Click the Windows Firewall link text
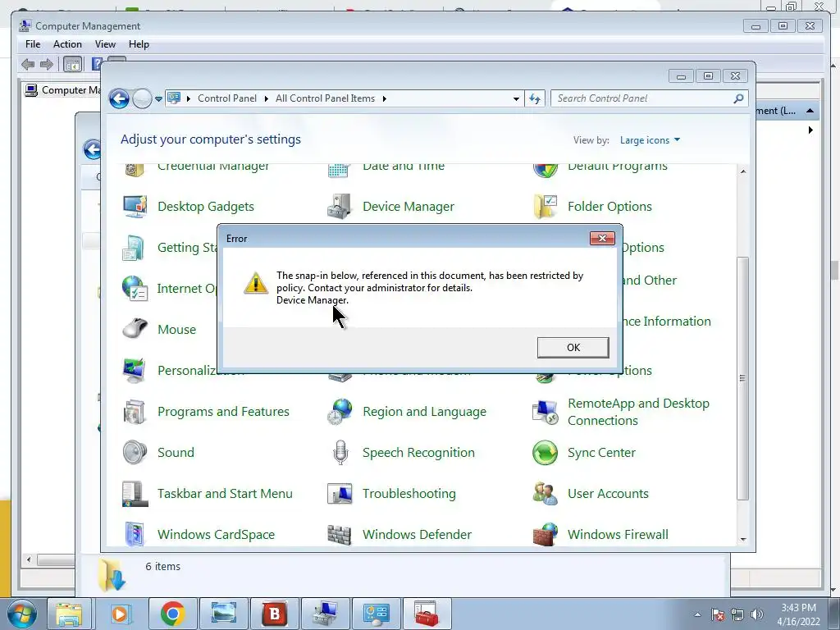Viewport: 840px width, 630px height. pyautogui.click(x=618, y=535)
